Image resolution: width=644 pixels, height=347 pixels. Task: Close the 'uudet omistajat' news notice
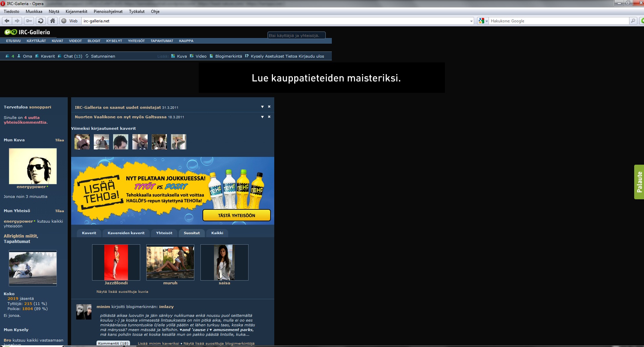pos(269,107)
